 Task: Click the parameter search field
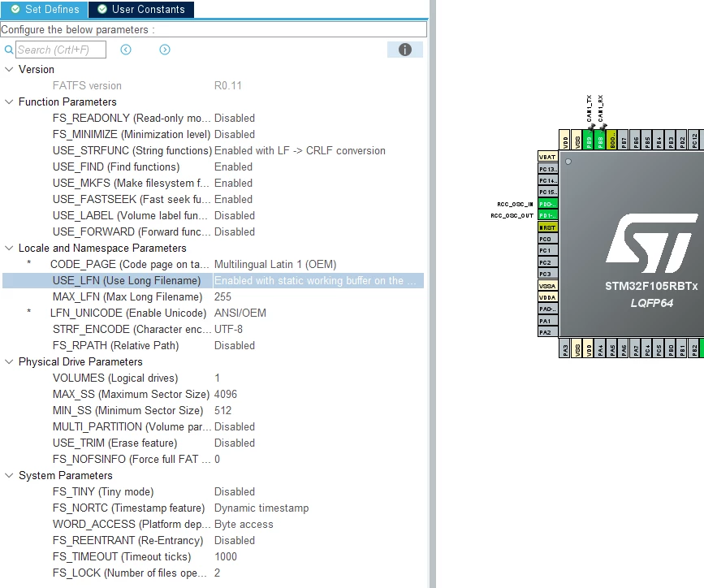[x=61, y=50]
